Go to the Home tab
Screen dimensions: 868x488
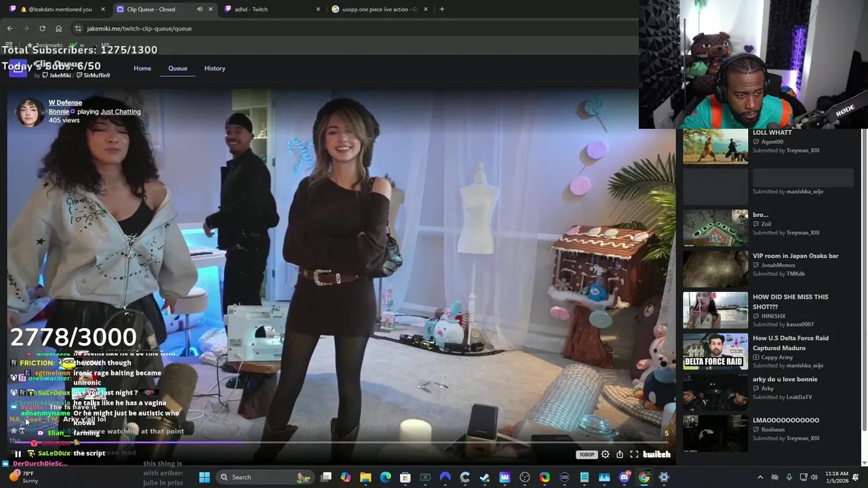142,68
